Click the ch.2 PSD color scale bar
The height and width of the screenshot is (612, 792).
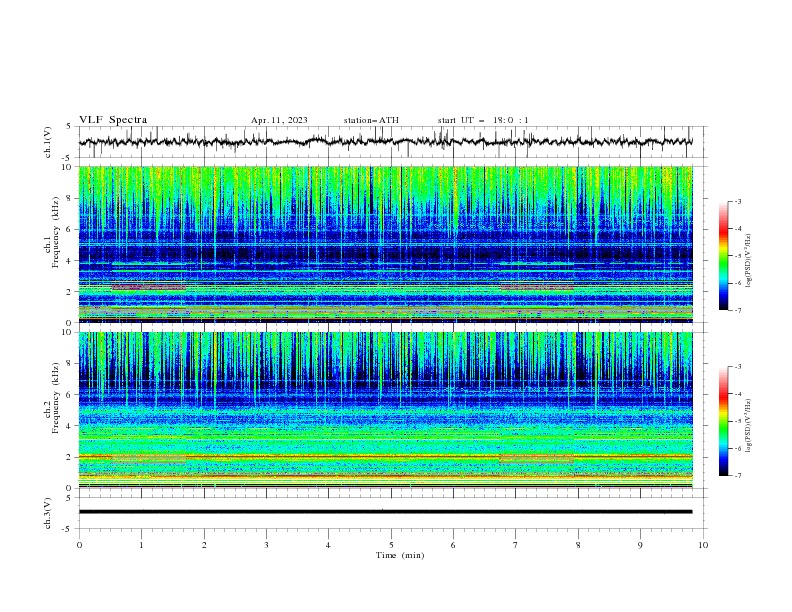(723, 421)
